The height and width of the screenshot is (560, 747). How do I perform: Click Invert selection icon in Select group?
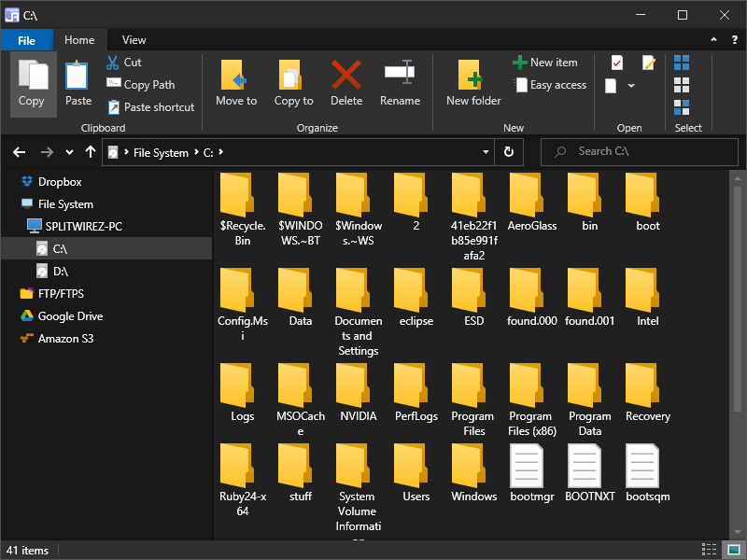click(682, 107)
